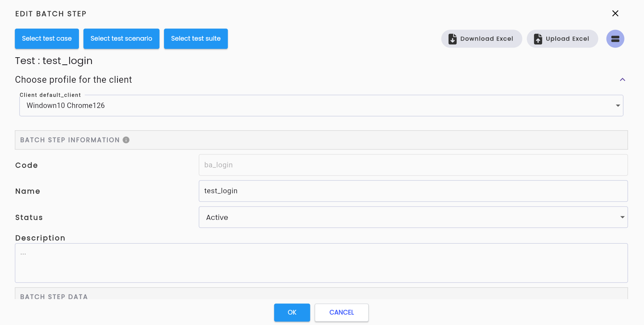Screen dimensions: 644x325
Task: Cancel the batch step edit
Action: 342,312
